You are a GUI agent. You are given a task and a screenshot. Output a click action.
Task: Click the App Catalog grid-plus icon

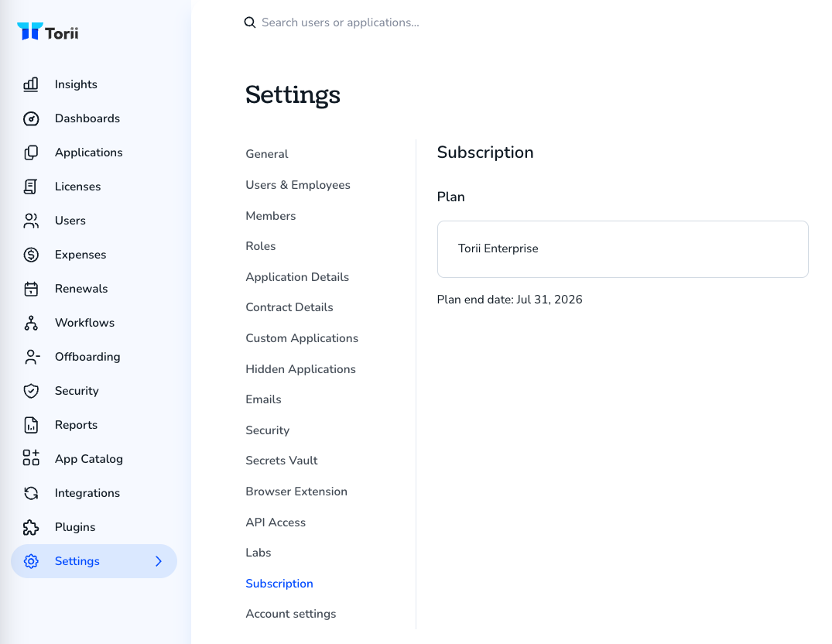click(x=31, y=459)
